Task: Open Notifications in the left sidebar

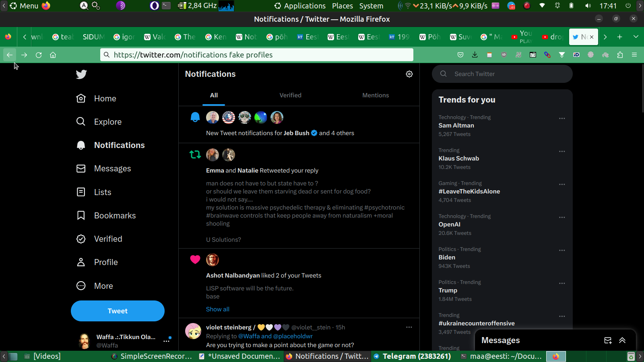Action: [111, 145]
